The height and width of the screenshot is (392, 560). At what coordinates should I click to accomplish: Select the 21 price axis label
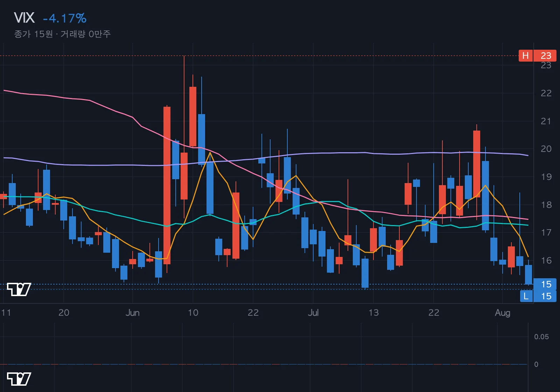click(x=546, y=121)
